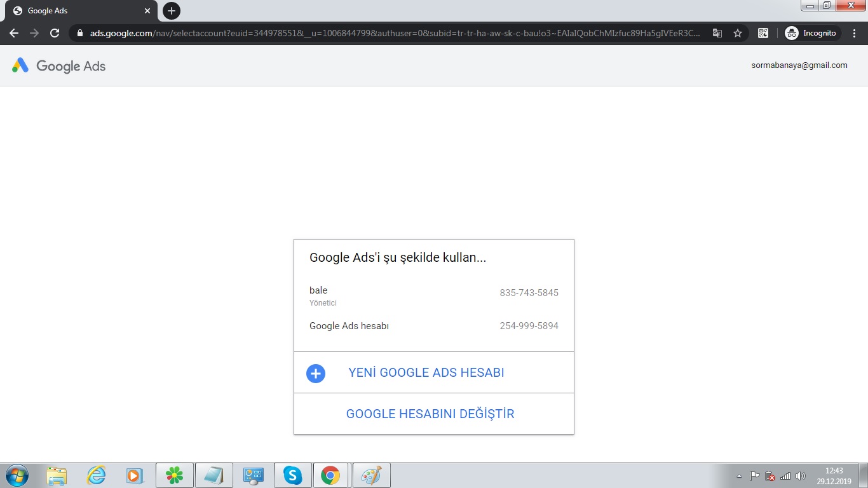
Task: Click the Google Ads logo in header
Action: 58,65
